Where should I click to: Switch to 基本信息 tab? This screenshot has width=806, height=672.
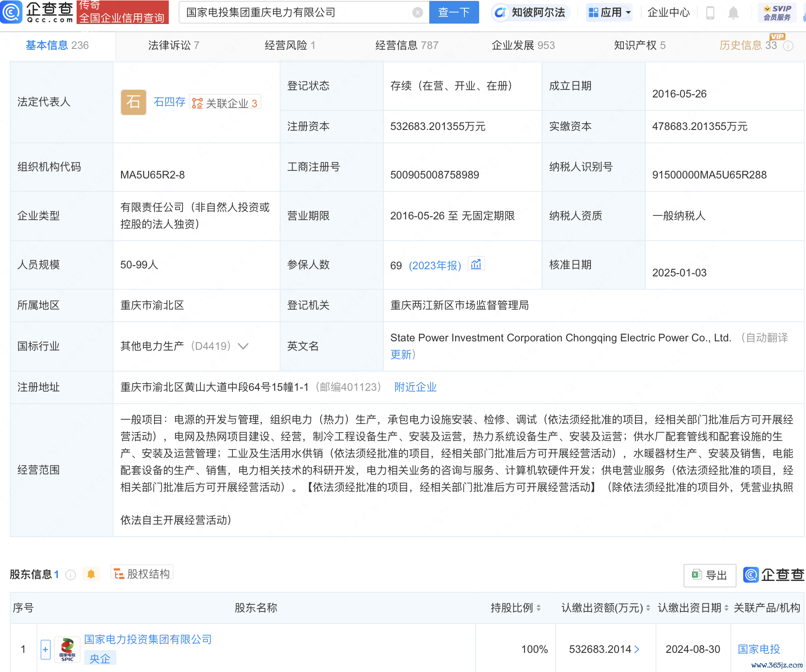(x=57, y=45)
